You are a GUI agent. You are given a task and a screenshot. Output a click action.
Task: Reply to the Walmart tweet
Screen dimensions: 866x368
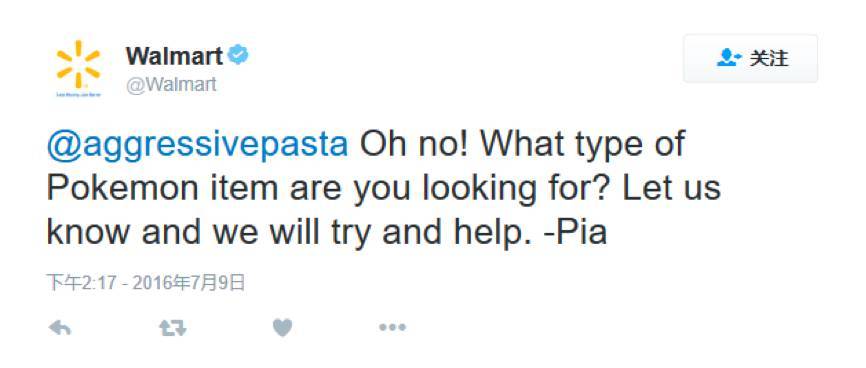point(60,328)
